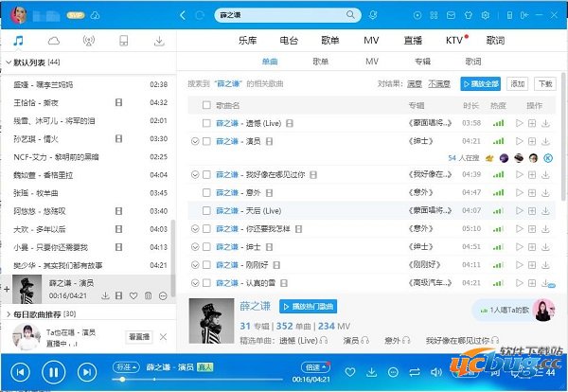Tick the select-all checkbox in 歌曲名 header
Image resolution: width=568 pixels, height=392 pixels.
[206, 105]
